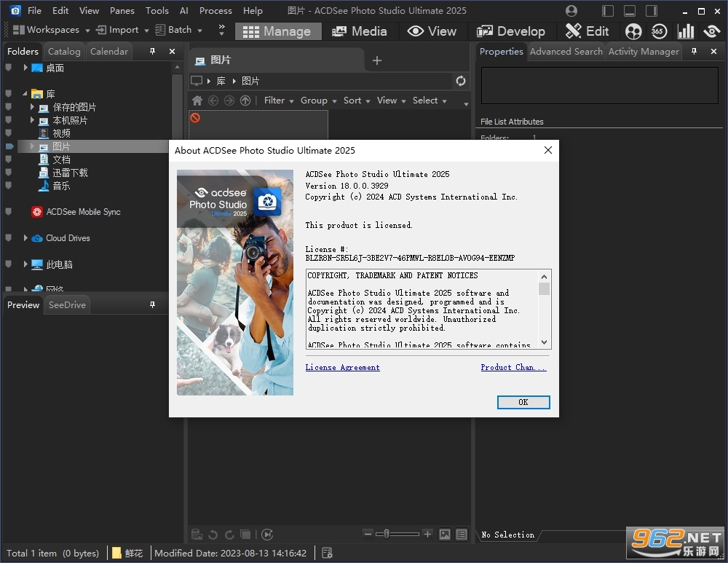The image size is (728, 563).
Task: Switch to the People face-detection mode icon
Action: click(633, 31)
